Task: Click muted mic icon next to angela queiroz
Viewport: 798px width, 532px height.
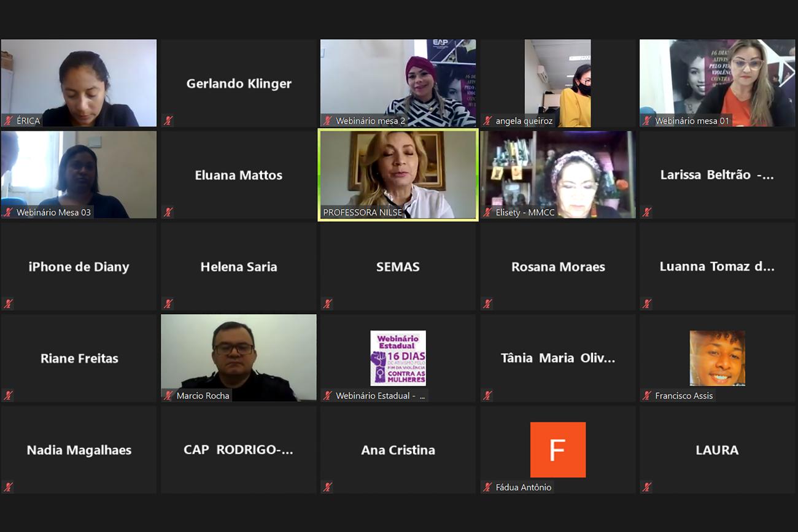Action: [x=487, y=121]
